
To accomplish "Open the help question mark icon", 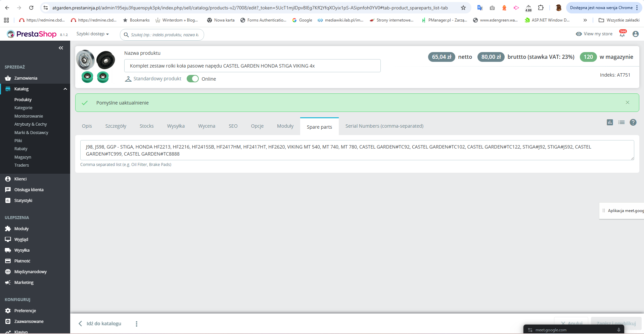I will point(633,122).
